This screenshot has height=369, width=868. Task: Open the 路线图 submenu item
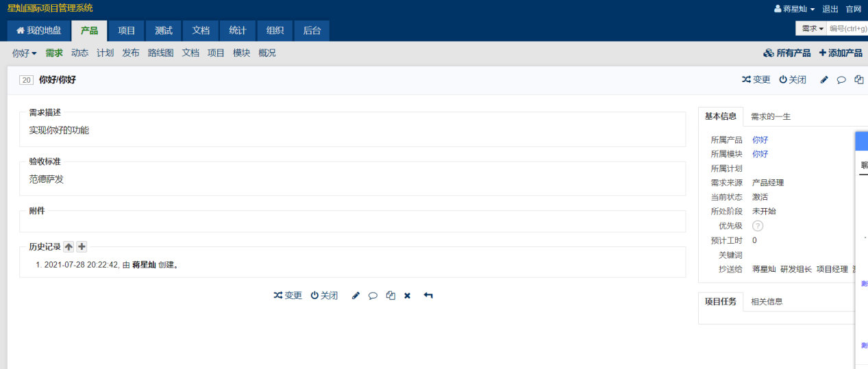pos(161,53)
